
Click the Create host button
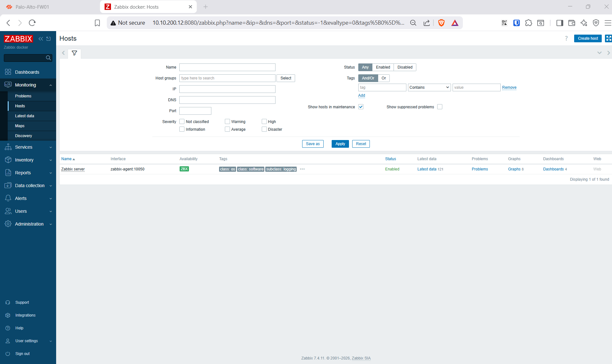(588, 38)
